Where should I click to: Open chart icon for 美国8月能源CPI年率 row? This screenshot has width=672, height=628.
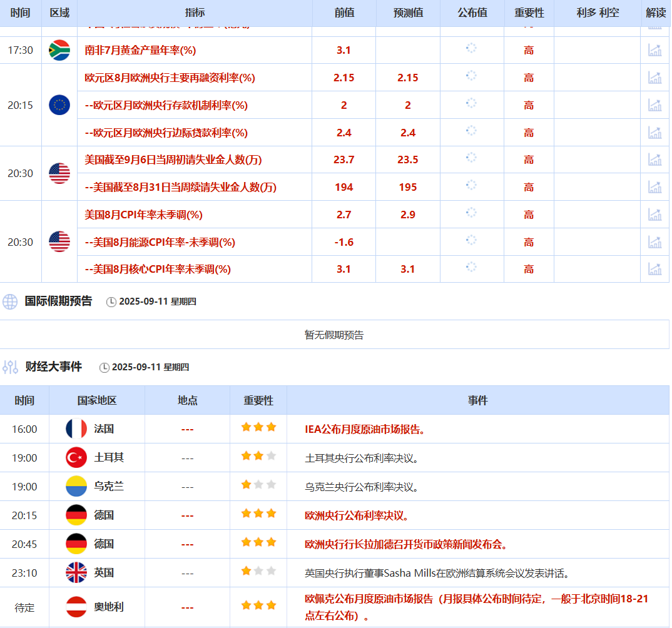point(654,242)
